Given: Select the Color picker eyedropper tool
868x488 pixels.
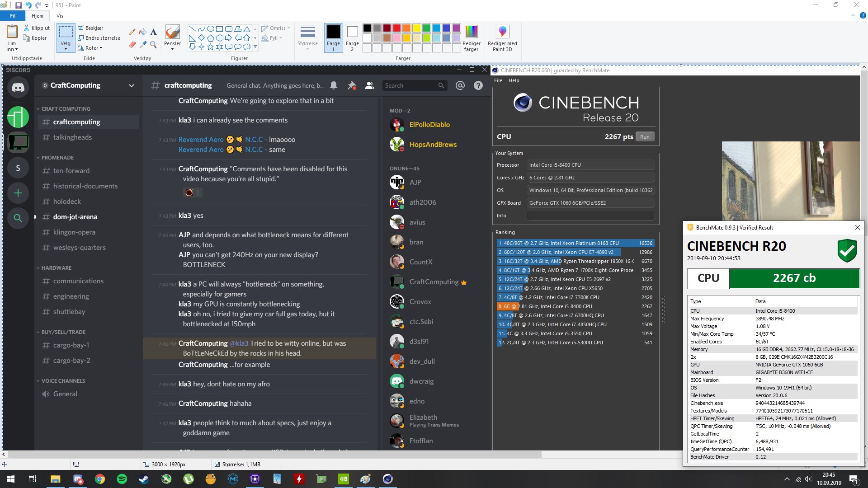Looking at the screenshot, I should coord(143,45).
